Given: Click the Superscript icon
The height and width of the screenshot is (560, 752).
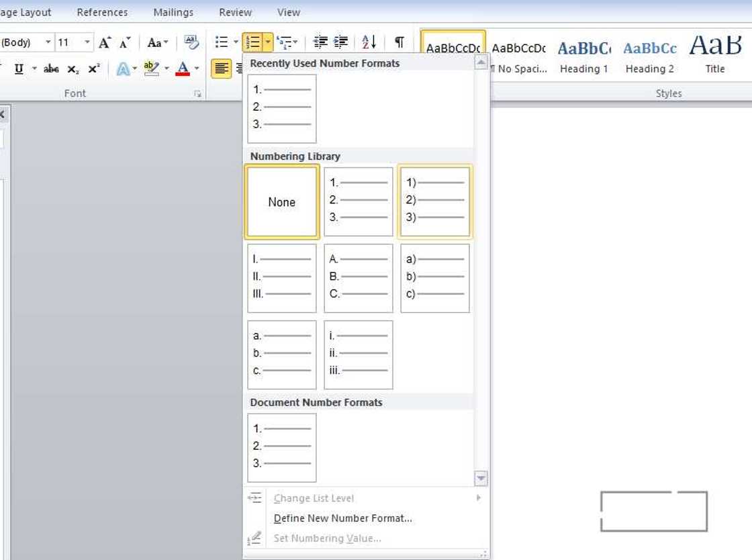Looking at the screenshot, I should [92, 68].
